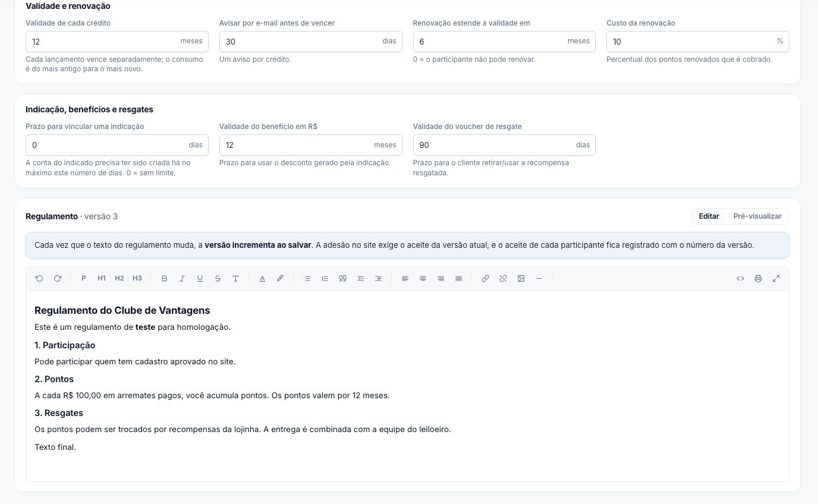
Task: Open the highlight marker color tool
Action: [x=280, y=278]
